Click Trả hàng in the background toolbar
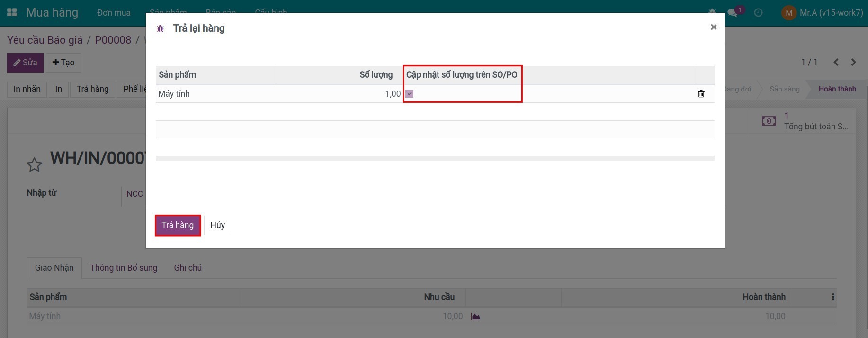The height and width of the screenshot is (338, 868). click(x=93, y=89)
